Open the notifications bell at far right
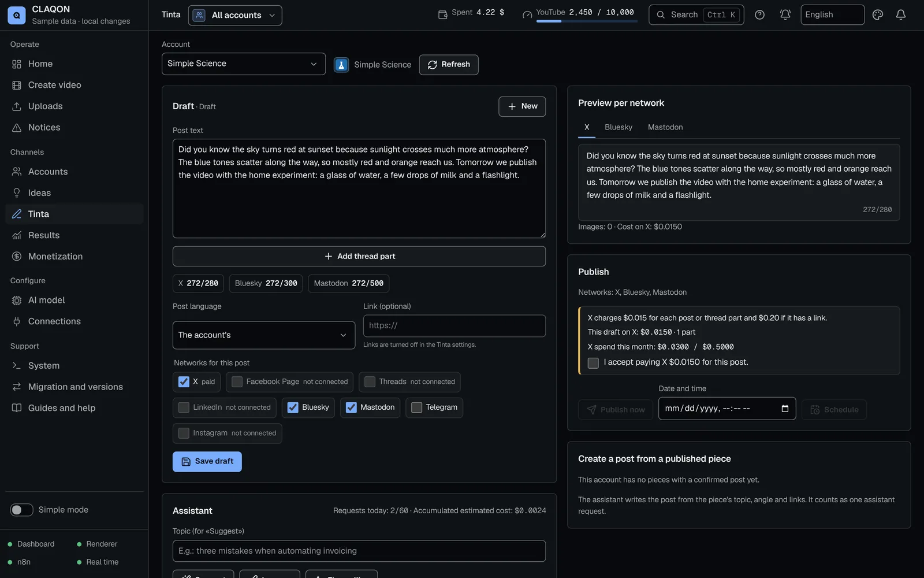This screenshot has height=578, width=924. click(900, 15)
